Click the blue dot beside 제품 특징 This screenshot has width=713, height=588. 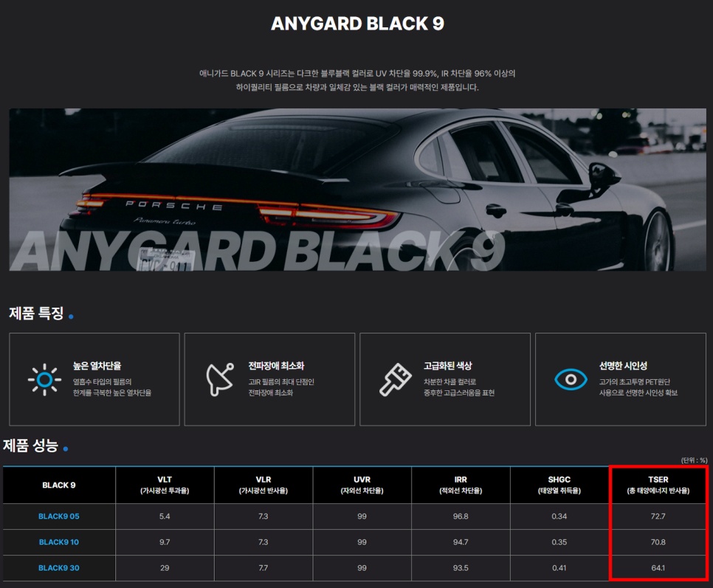tap(71, 317)
